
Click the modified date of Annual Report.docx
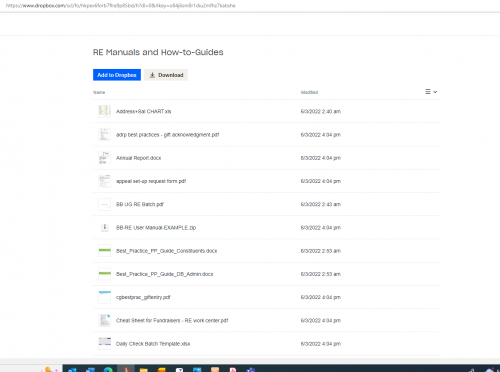click(321, 158)
